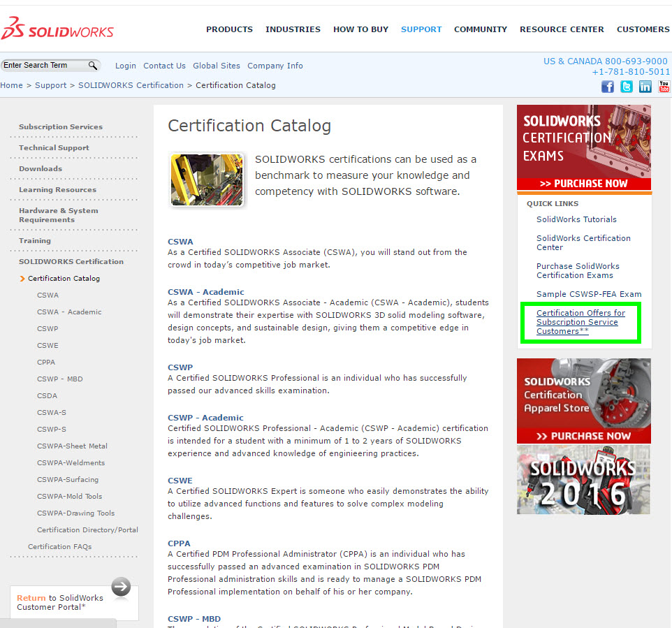Select CSWP - MBD in sidebar
The image size is (672, 628).
(x=60, y=379)
